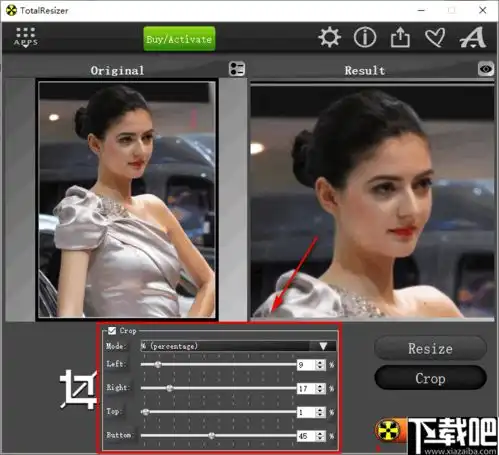
Task: Click the Bottom crop slider handle
Action: click(211, 436)
